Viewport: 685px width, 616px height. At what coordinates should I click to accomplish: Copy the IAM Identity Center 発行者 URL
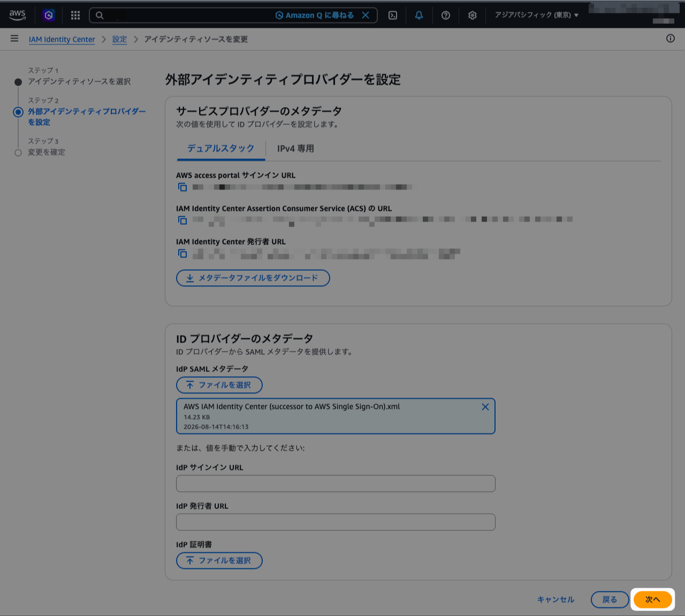[182, 253]
